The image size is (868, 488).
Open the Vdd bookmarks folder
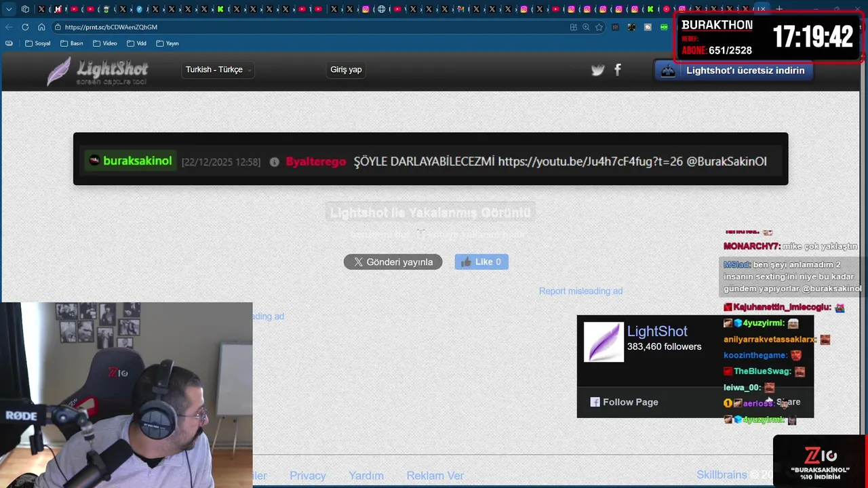tap(136, 43)
